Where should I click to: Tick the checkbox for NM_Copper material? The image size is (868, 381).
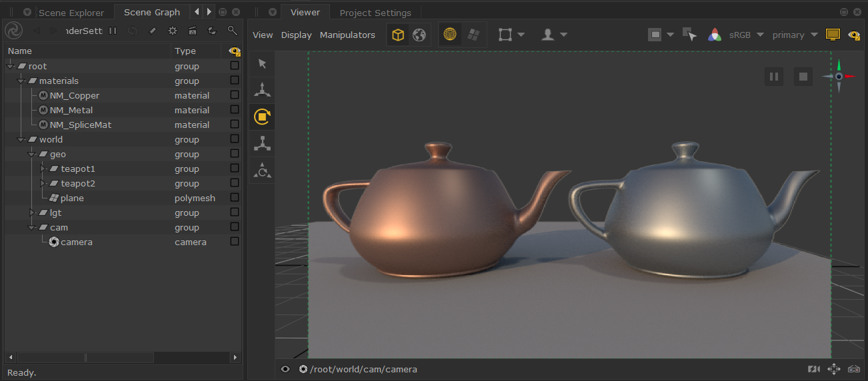(234, 95)
